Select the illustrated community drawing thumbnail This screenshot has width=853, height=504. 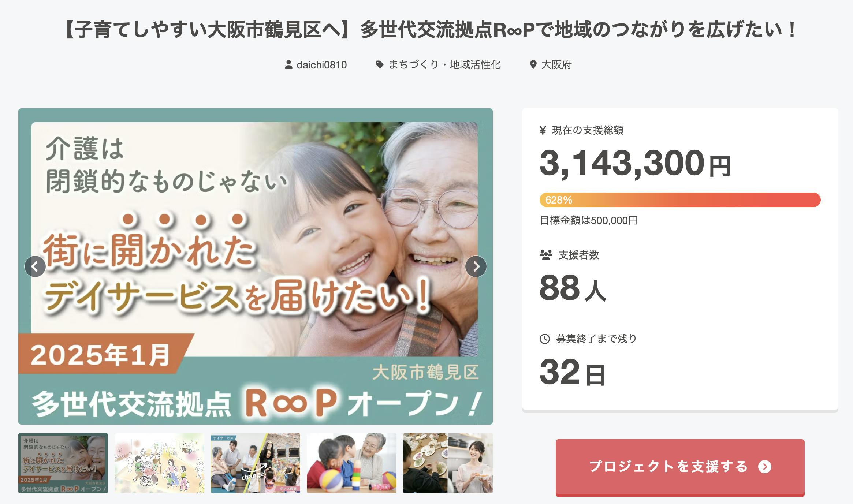159,463
